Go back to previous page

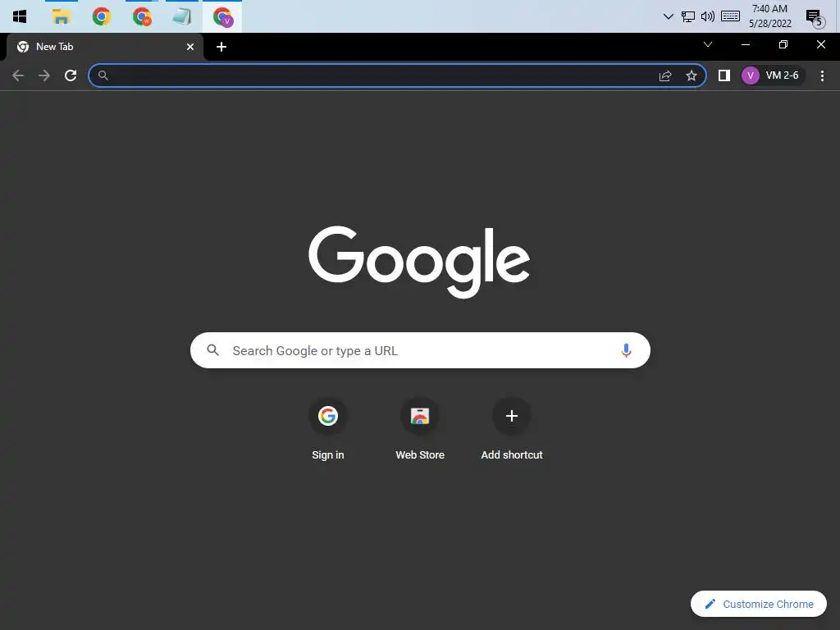tap(18, 75)
